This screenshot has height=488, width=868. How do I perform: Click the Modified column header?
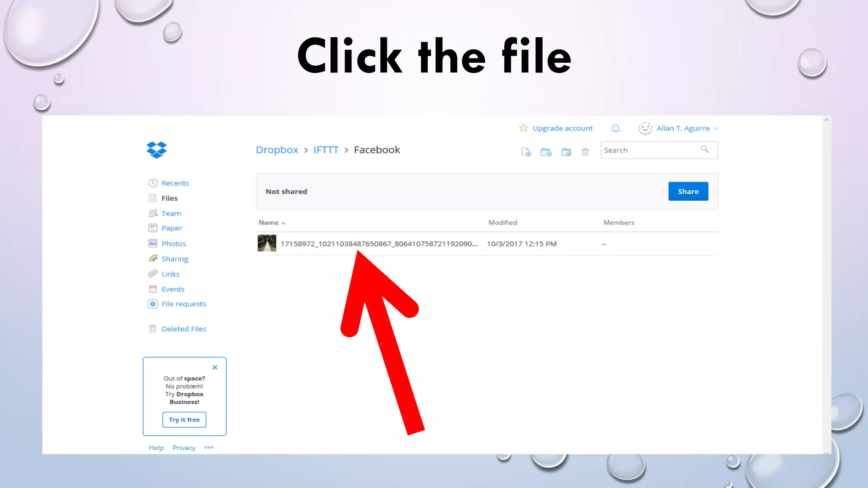[503, 222]
